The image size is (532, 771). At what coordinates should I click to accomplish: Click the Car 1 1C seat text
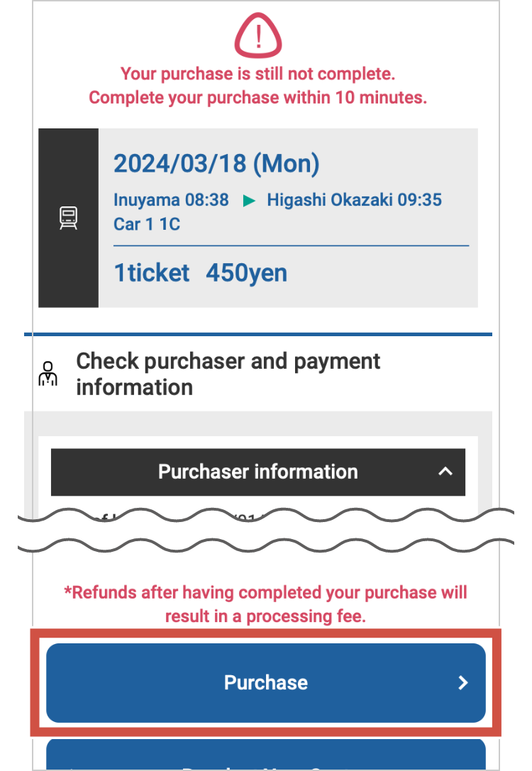(147, 224)
